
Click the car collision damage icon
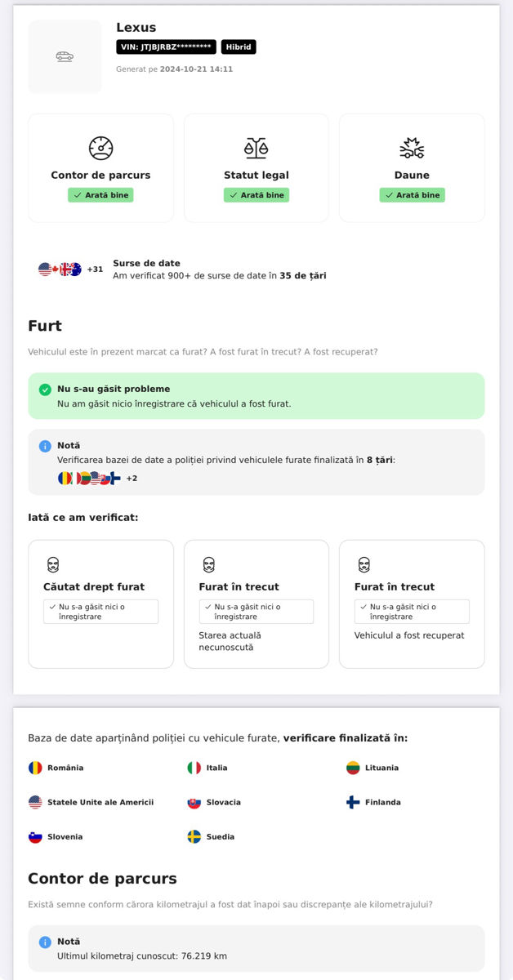pyautogui.click(x=412, y=148)
